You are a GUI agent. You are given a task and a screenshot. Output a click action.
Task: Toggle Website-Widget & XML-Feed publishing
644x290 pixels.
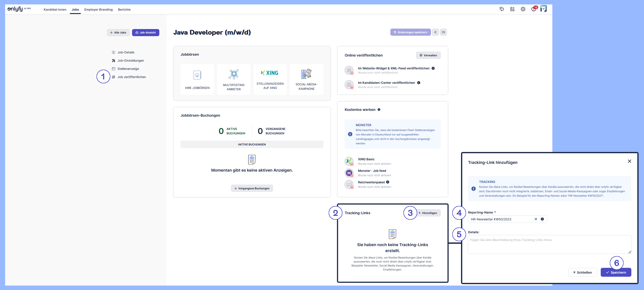point(349,71)
